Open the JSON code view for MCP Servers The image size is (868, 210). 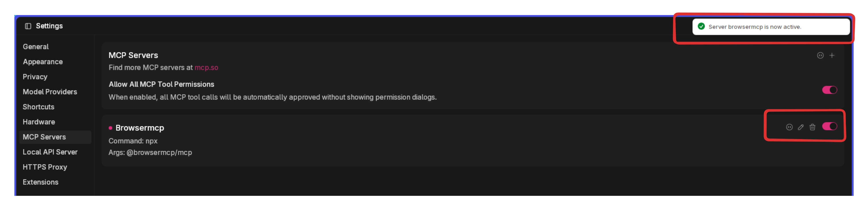click(820, 55)
